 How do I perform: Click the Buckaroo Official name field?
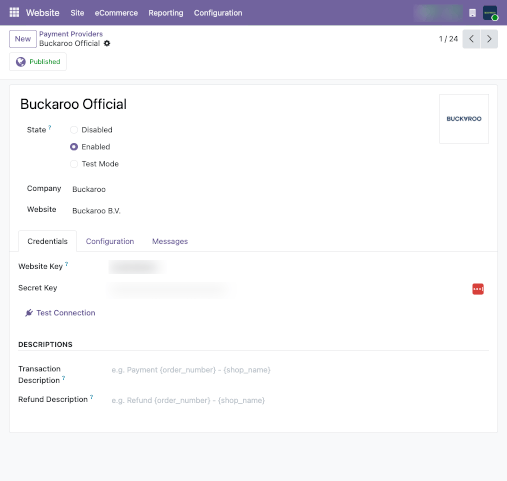pyautogui.click(x=73, y=104)
